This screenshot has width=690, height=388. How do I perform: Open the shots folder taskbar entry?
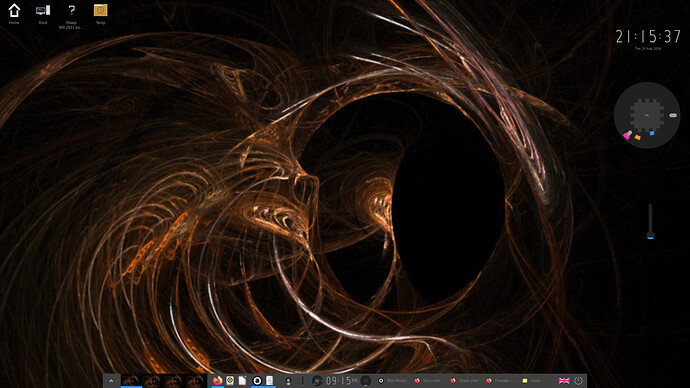click(x=532, y=381)
